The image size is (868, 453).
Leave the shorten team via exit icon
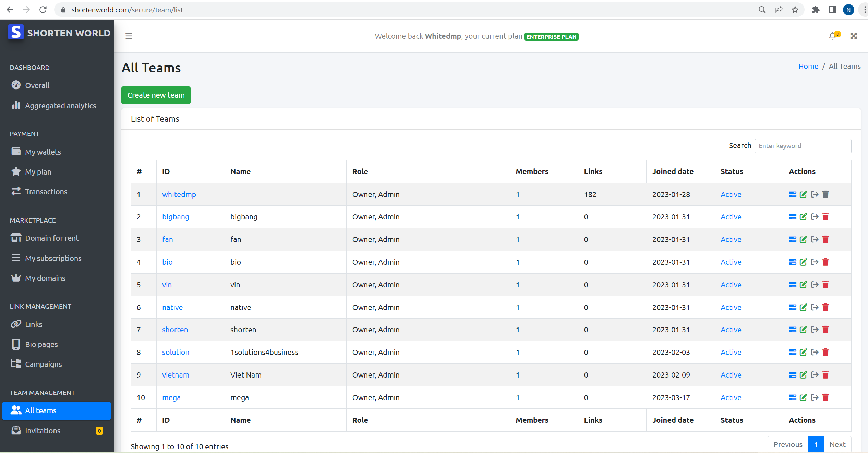click(x=815, y=330)
